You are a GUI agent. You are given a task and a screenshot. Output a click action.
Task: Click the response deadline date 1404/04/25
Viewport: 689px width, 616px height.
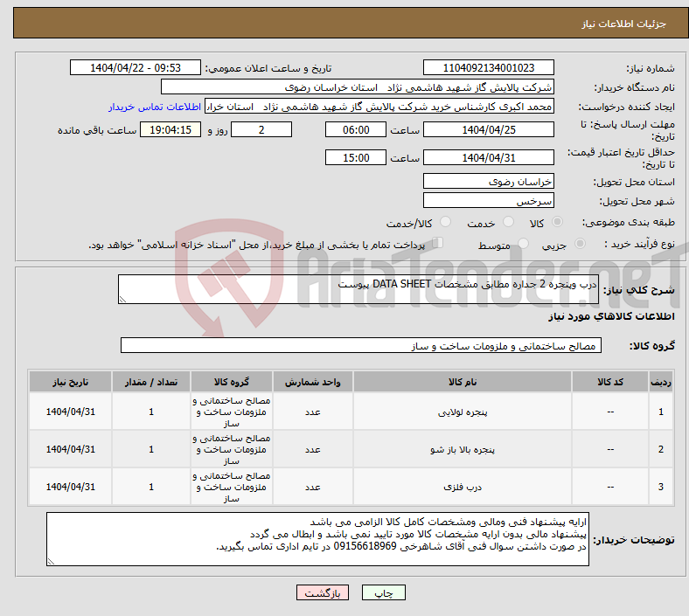point(488,130)
